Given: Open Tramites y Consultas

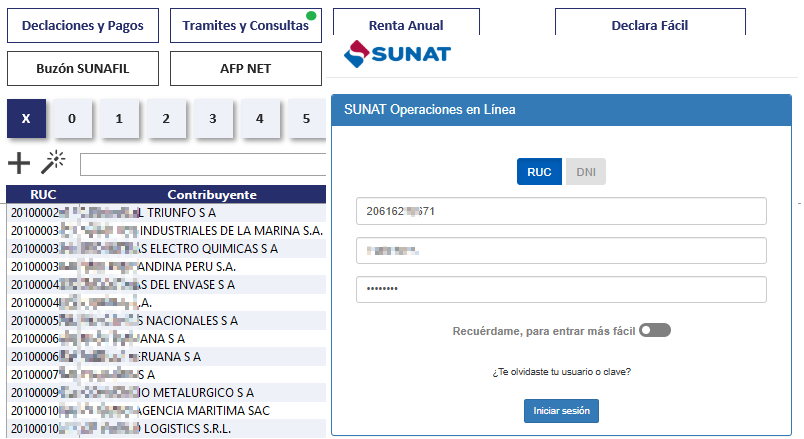Looking at the screenshot, I should click(246, 25).
